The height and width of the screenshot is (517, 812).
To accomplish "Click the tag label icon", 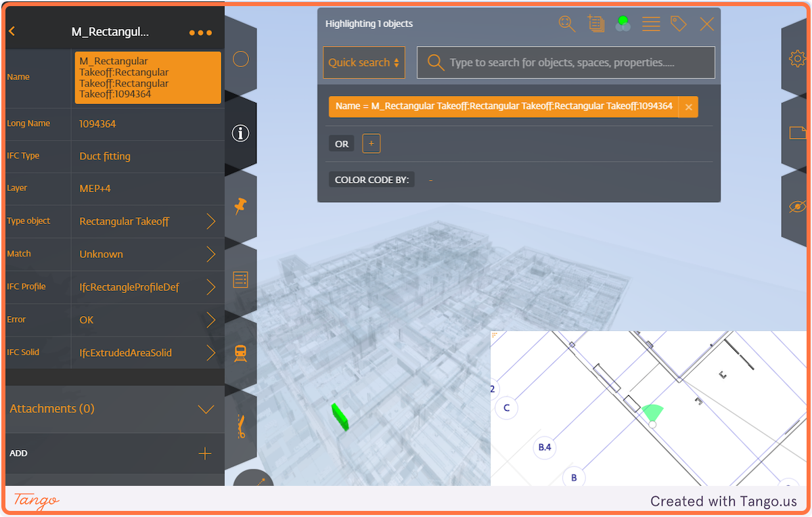I will [x=679, y=24].
